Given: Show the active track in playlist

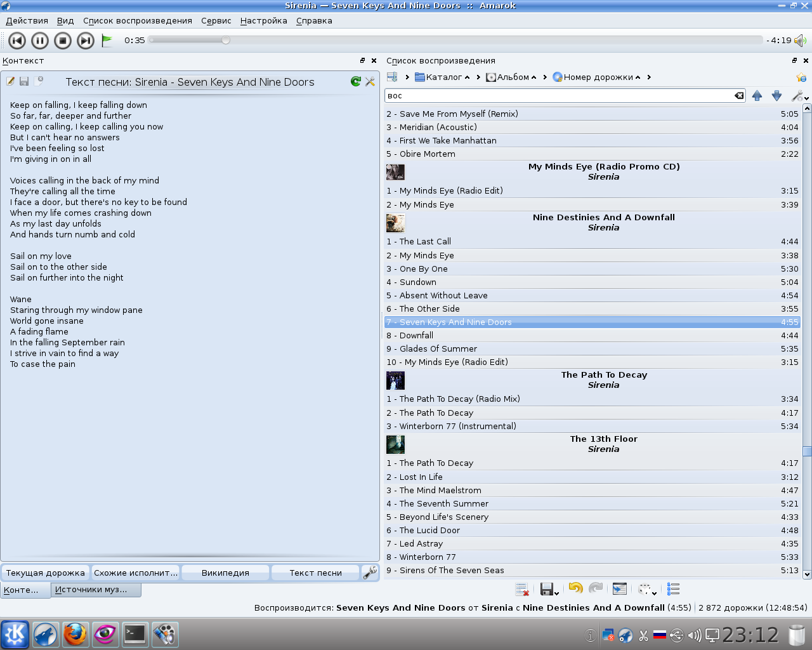Looking at the screenshot, I should [620, 589].
